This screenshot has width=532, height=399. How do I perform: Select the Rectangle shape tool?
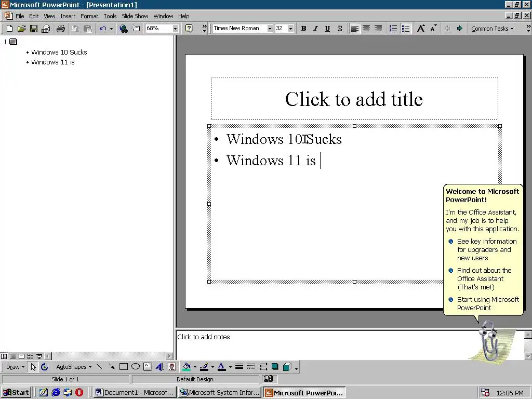(124, 367)
